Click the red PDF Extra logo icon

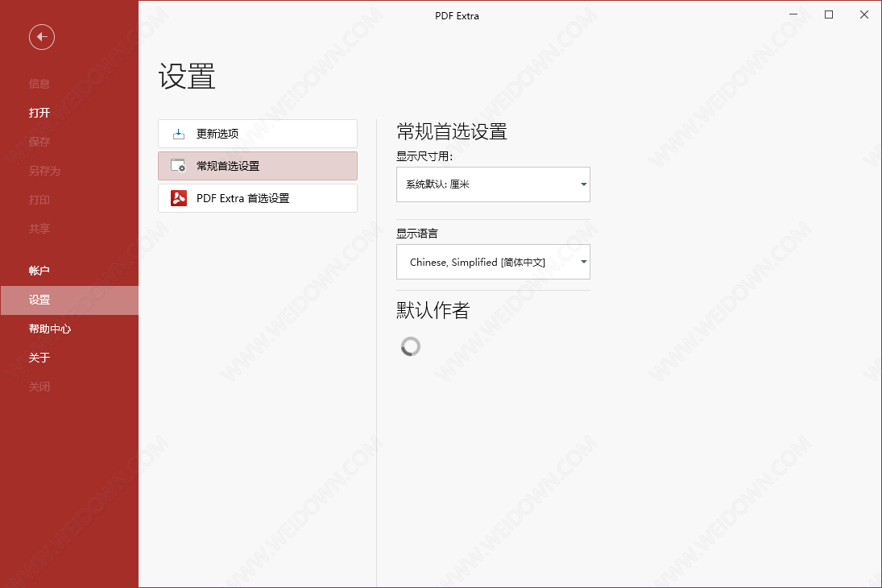pyautogui.click(x=179, y=198)
